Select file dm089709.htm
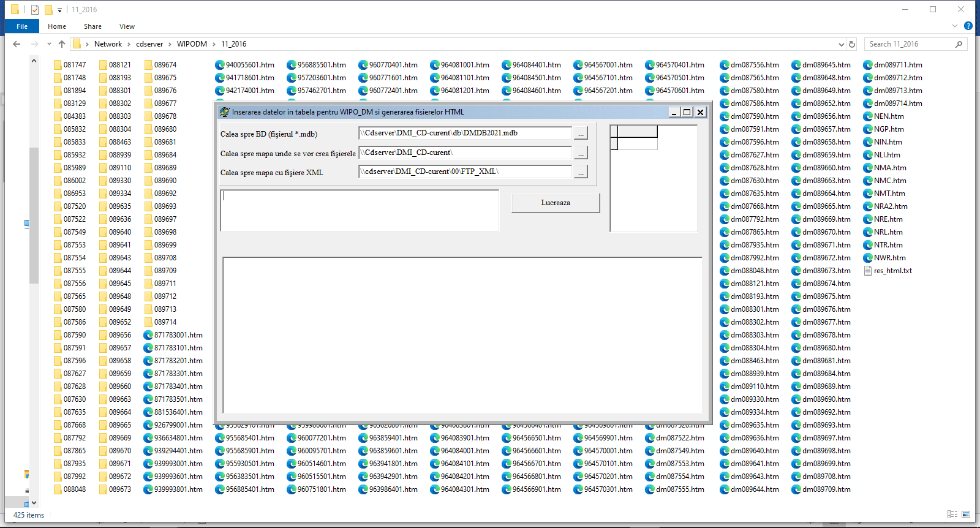Image resolution: width=980 pixels, height=528 pixels. pos(821,489)
